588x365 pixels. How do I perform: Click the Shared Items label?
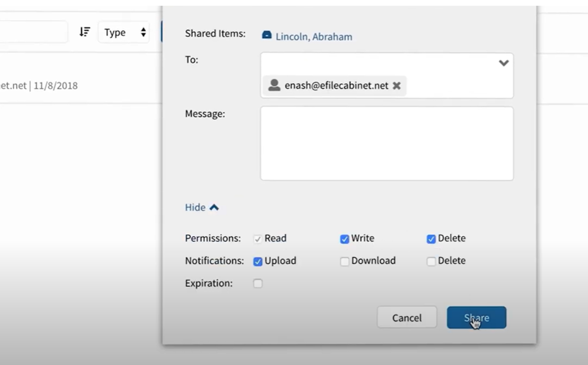click(215, 33)
